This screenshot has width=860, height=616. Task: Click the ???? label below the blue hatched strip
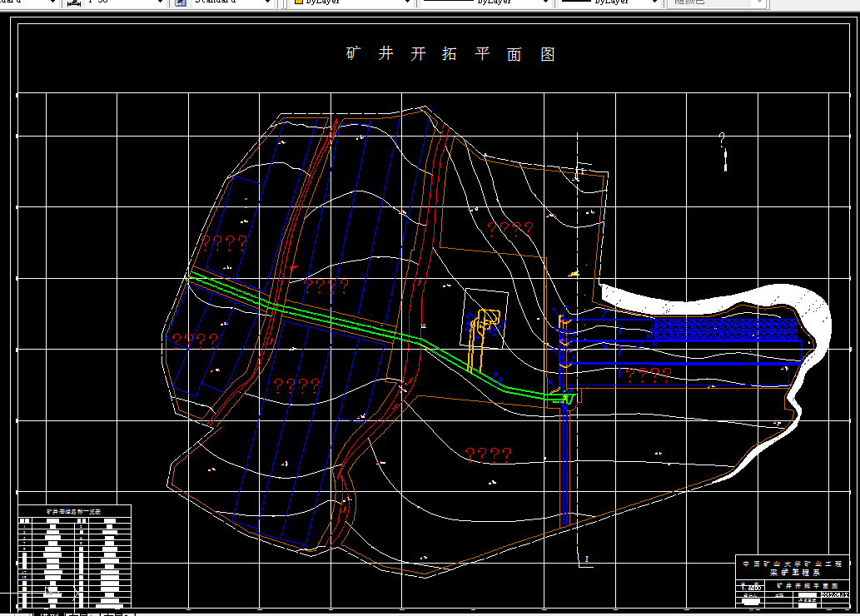tap(649, 375)
